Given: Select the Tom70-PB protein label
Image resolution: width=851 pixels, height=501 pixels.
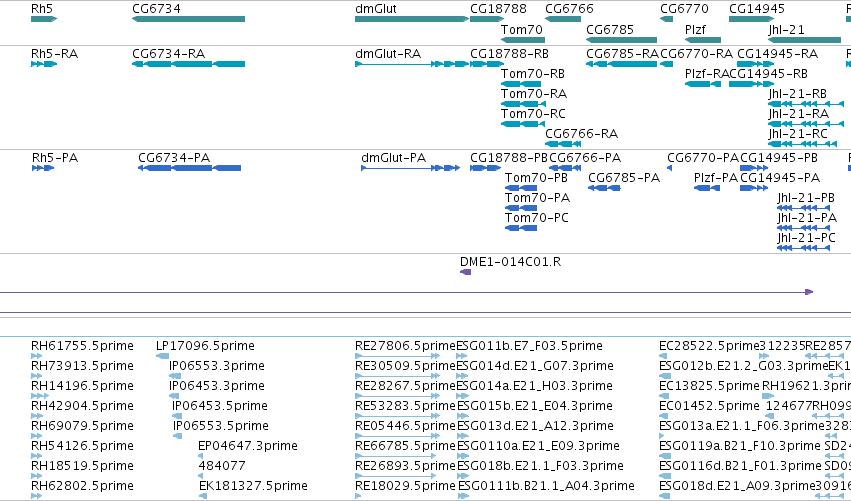Looking at the screenshot, I should coord(536,178).
